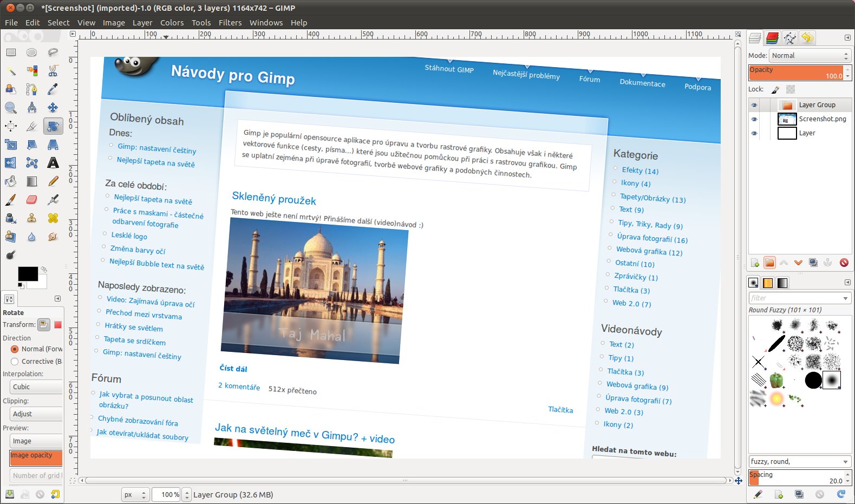This screenshot has width=855, height=504.
Task: Select the Free Select lasso tool
Action: 53,53
